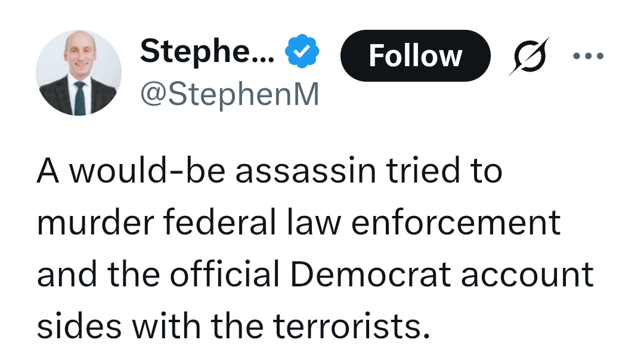Open the poster's profile picture

(x=79, y=73)
